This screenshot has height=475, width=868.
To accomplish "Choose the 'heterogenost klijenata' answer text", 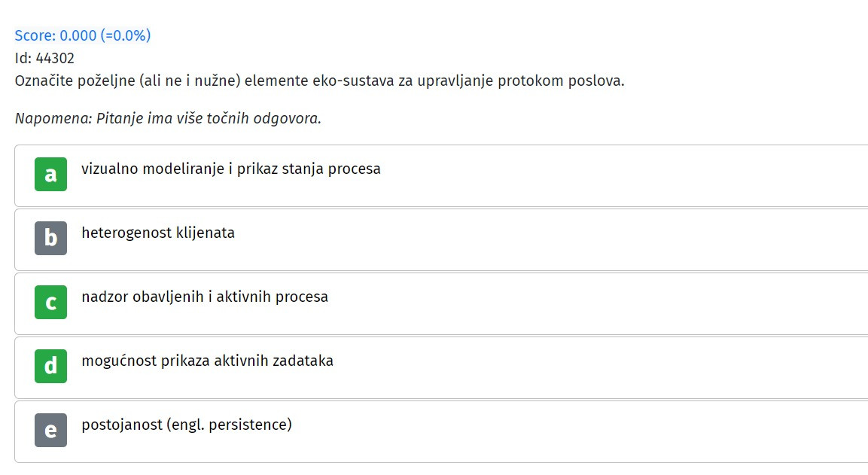I will tap(158, 233).
